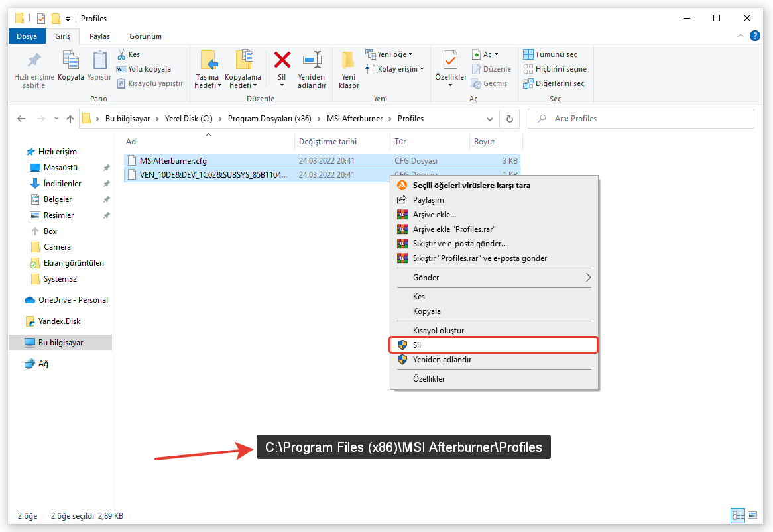Click the Kopyala ribbon icon
The width and height of the screenshot is (773, 532).
(x=70, y=61)
